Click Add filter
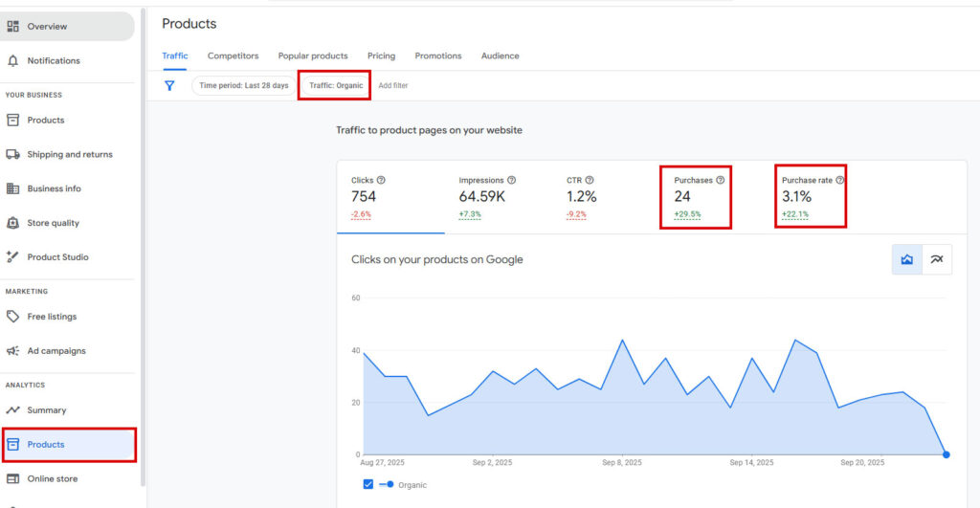 392,85
